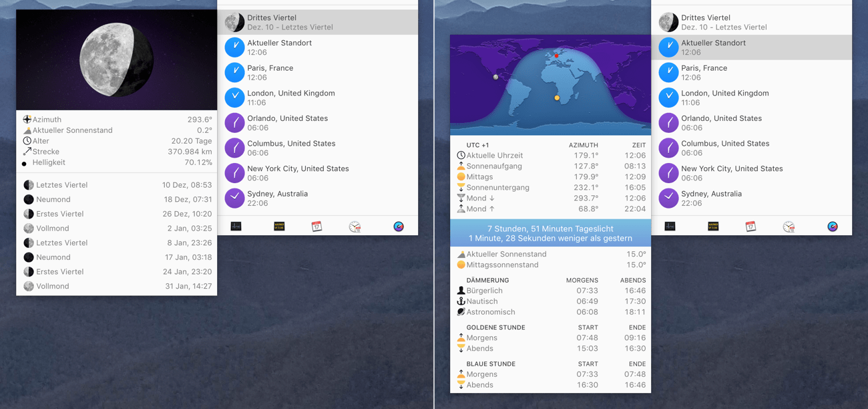868x409 pixels.
Task: Select highlighted Drittes Viertel moon phase row
Action: click(318, 23)
